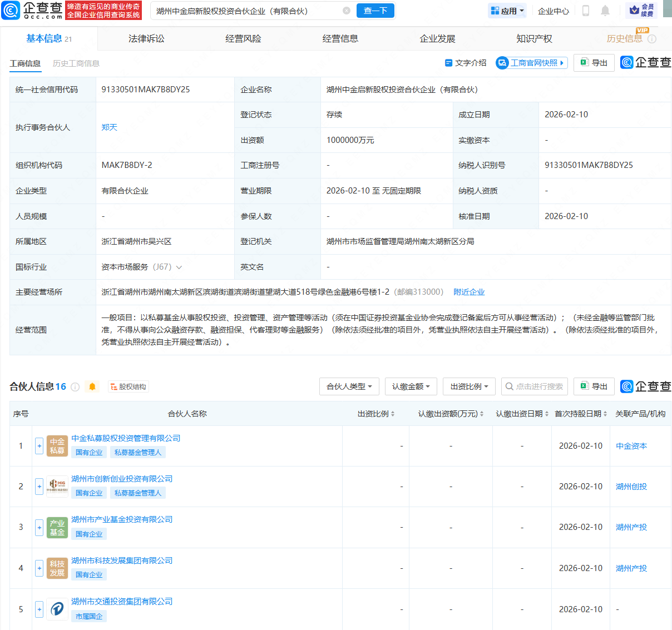
Task: Open the 合伙人类型 filter dropdown
Action: pos(349,386)
